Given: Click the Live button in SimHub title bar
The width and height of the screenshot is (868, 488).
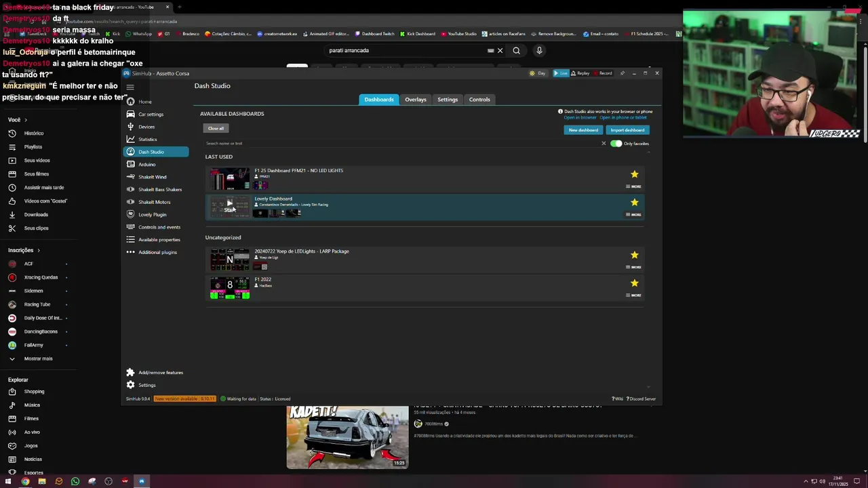Looking at the screenshot, I should pyautogui.click(x=560, y=73).
